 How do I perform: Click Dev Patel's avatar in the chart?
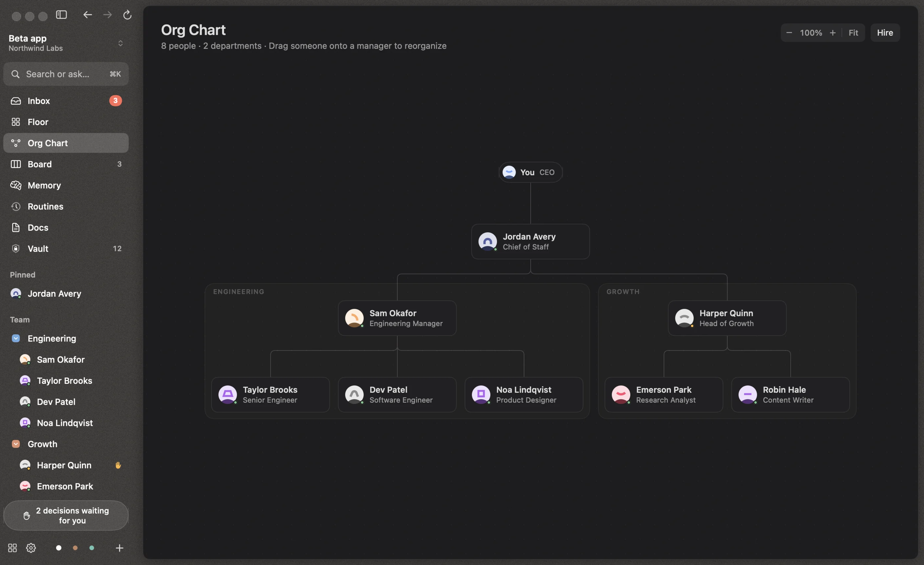(354, 394)
